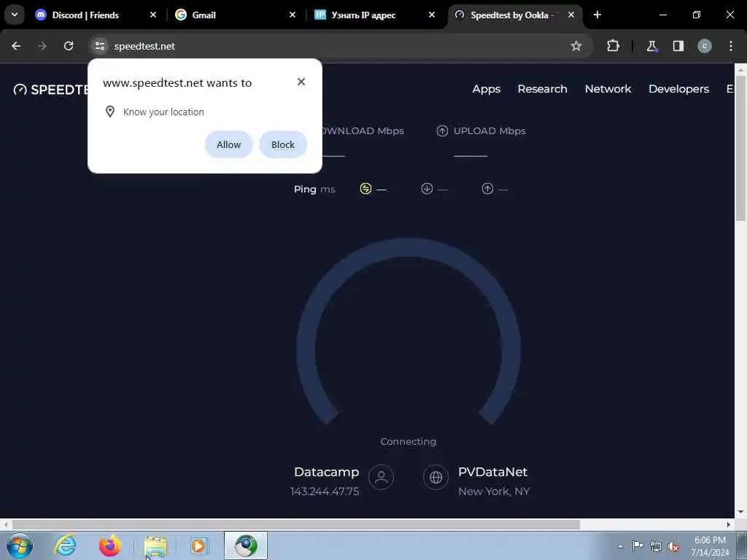
Task: Click the horizontal scrollbar thumb
Action: [x=295, y=525]
